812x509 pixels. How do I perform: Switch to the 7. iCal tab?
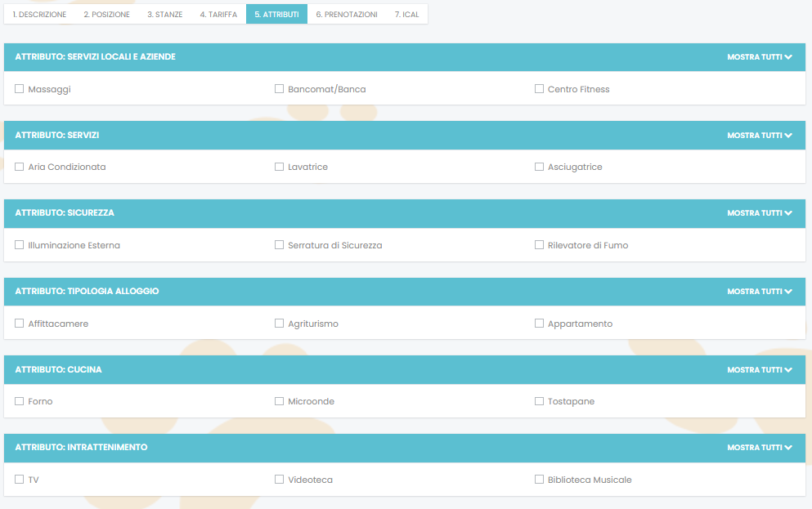(x=406, y=15)
